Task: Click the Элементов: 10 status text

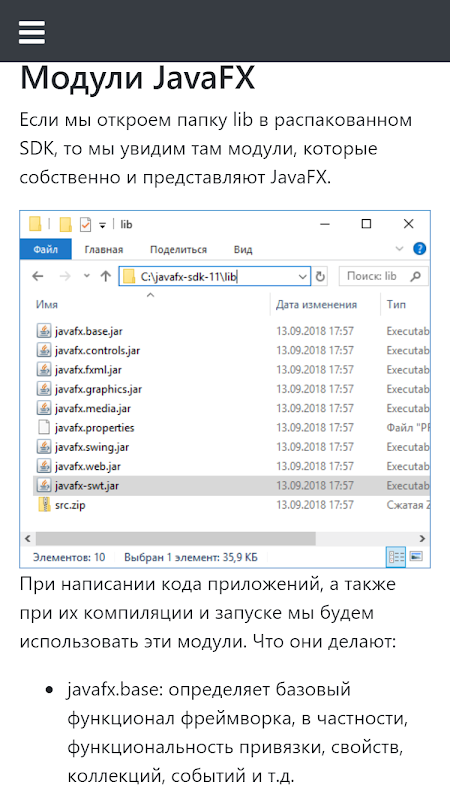Action: [x=69, y=557]
